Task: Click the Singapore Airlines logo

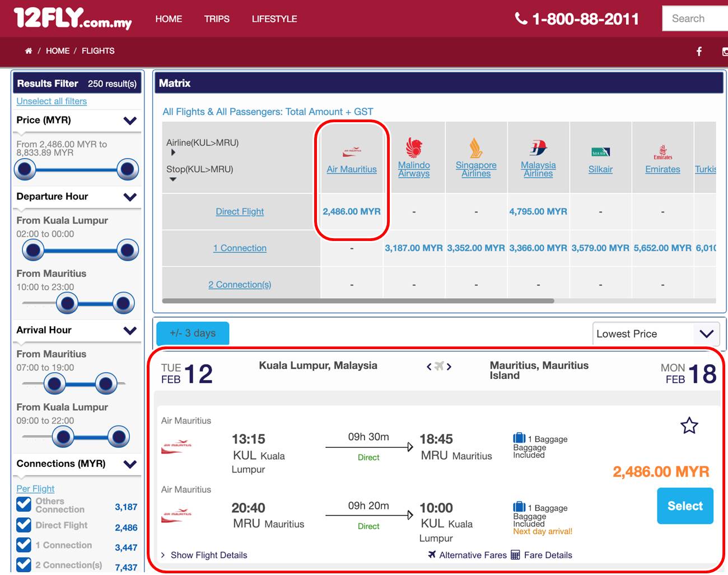Action: [476, 148]
